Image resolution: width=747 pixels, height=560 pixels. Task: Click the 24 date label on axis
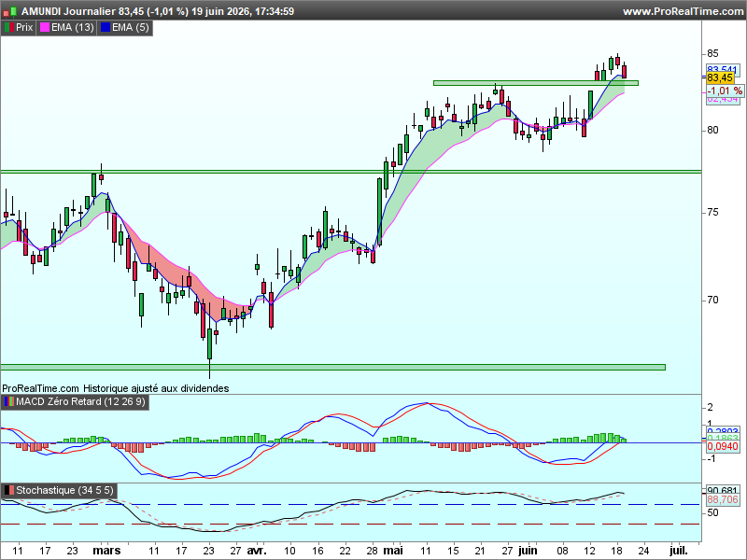pos(643,551)
